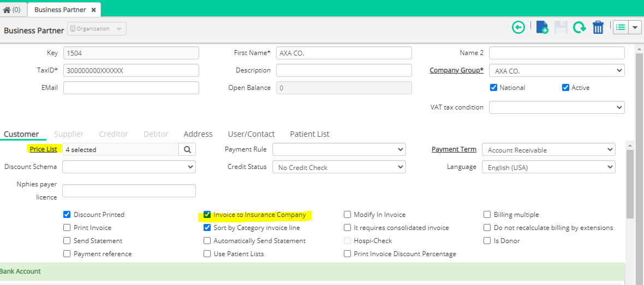Switch to the Supplier tab

[x=69, y=134]
